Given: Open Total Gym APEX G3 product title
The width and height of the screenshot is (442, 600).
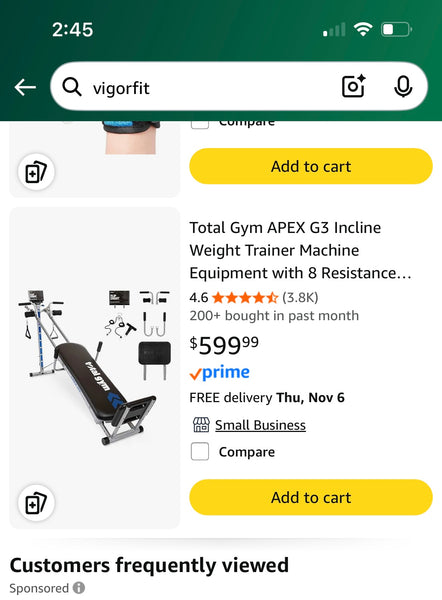Looking at the screenshot, I should (x=300, y=250).
